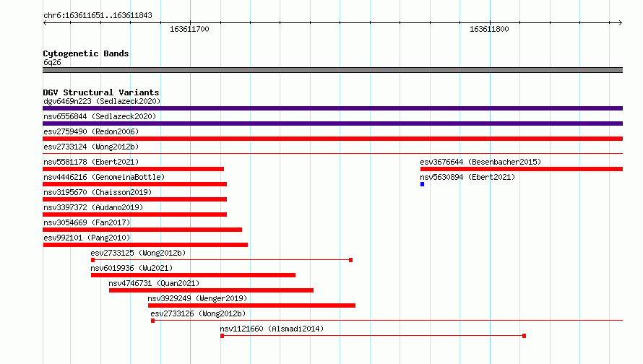Click nsv3929249 (Wenger2019) label
Image resolution: width=643 pixels, height=364 pixels.
click(x=198, y=298)
